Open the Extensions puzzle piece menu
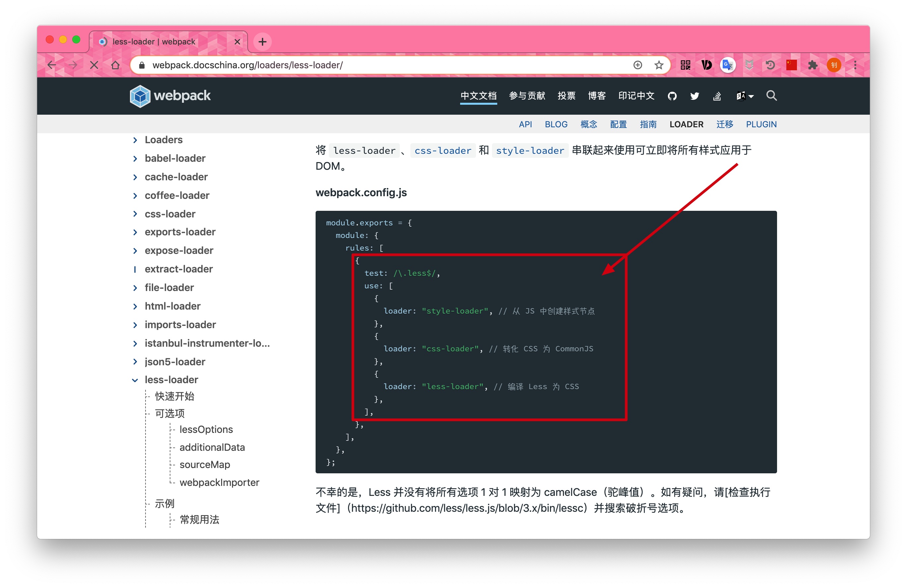907x588 pixels. pos(813,65)
